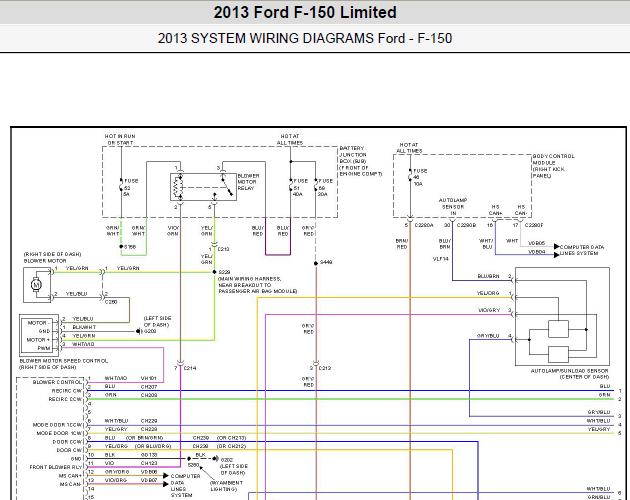Click the "FUSE 46 10A" label

pyautogui.click(x=420, y=177)
